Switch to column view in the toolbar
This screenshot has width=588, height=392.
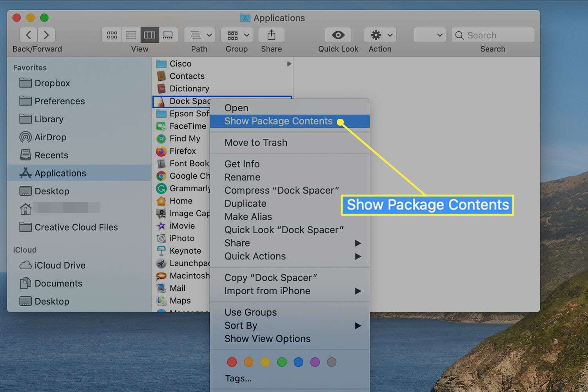[x=150, y=35]
